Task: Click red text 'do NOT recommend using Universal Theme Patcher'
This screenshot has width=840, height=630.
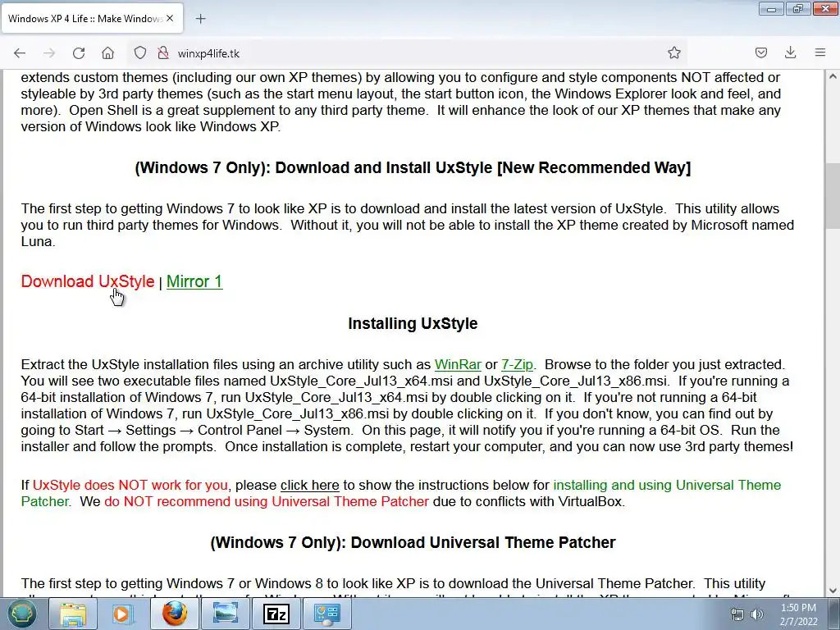Action: click(x=267, y=501)
